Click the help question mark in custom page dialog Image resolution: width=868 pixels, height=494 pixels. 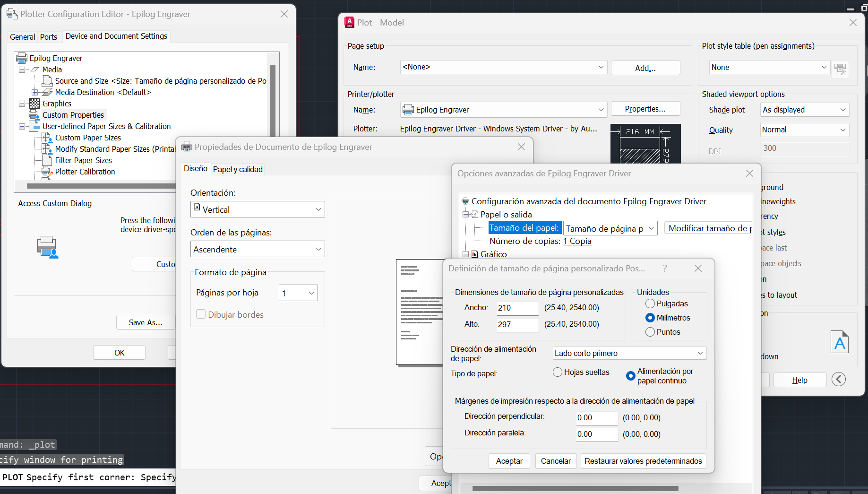tap(665, 269)
